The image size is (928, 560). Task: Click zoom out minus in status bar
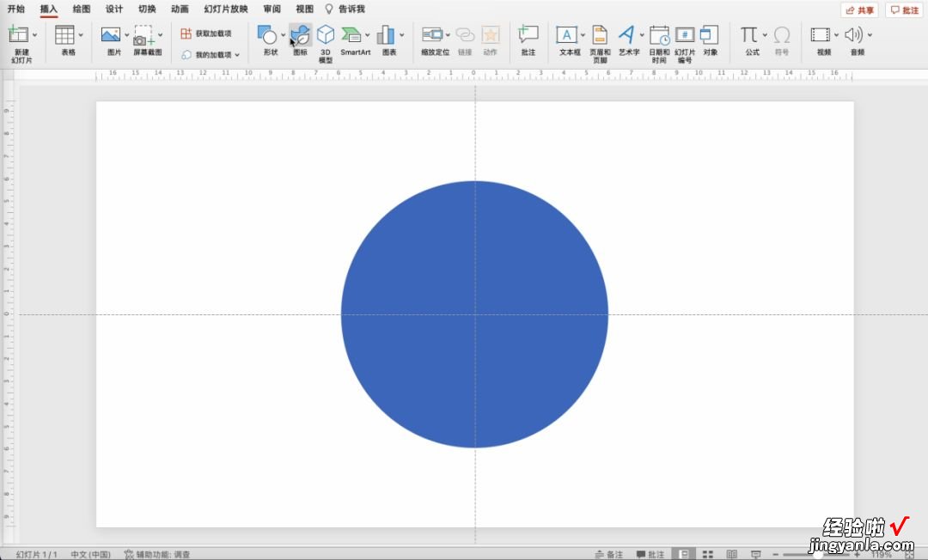click(776, 555)
